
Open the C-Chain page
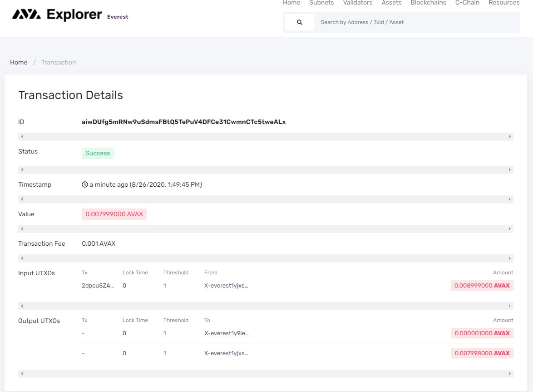point(467,3)
